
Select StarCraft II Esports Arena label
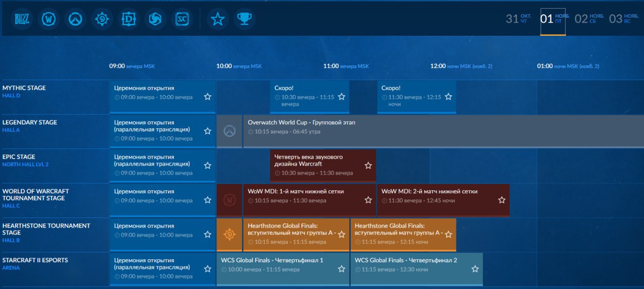tap(35, 264)
